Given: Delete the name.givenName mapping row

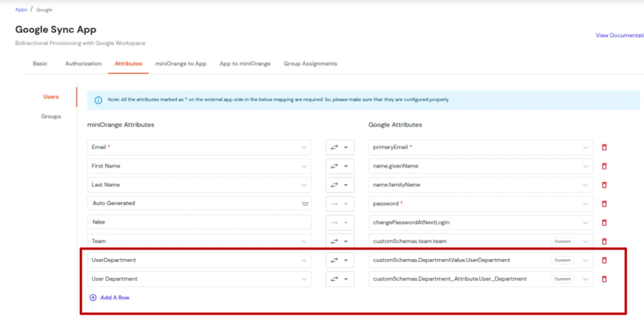Looking at the screenshot, I should [x=604, y=166].
